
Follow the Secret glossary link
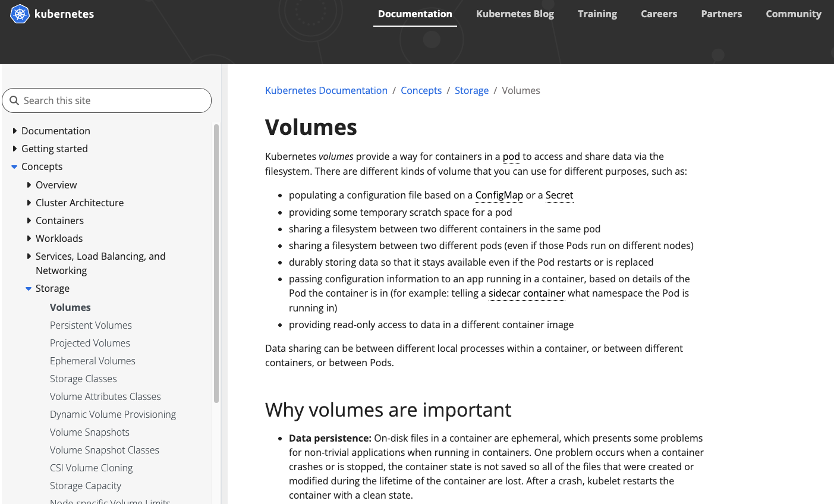click(559, 195)
